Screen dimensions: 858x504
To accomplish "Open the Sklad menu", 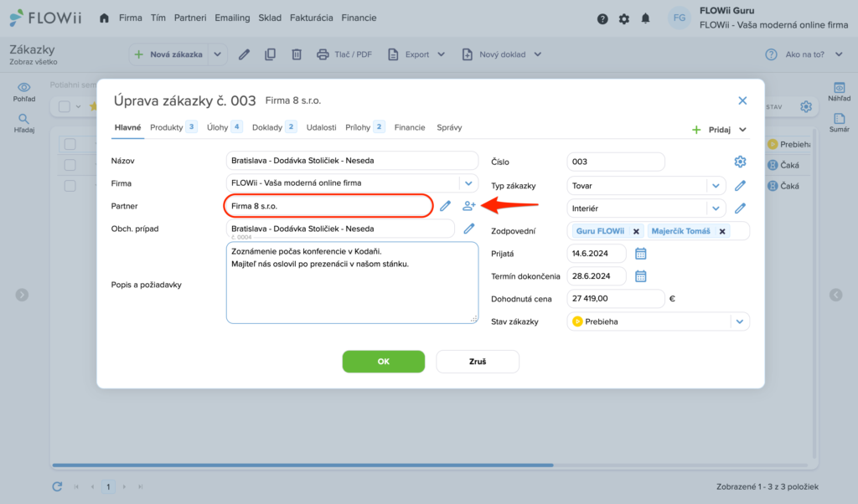I will pos(270,18).
